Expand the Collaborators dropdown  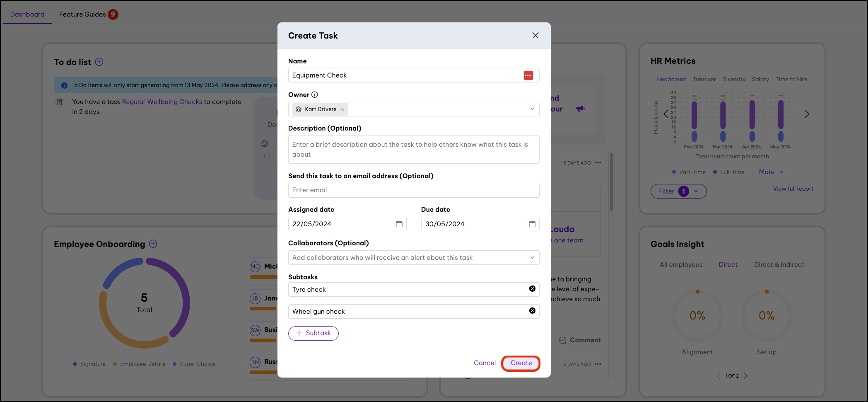coord(532,257)
